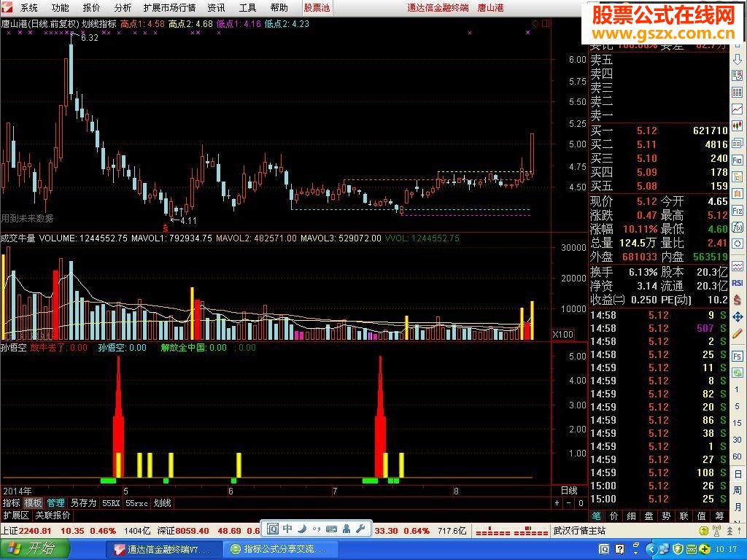The image size is (747, 560).
Task: Select the weekly 周 period
Action: point(737,491)
